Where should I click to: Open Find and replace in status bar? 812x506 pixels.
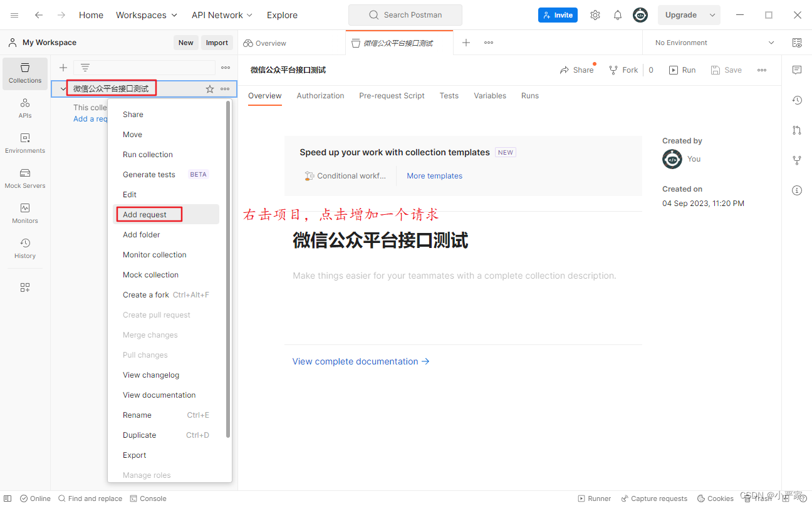[x=90, y=498]
